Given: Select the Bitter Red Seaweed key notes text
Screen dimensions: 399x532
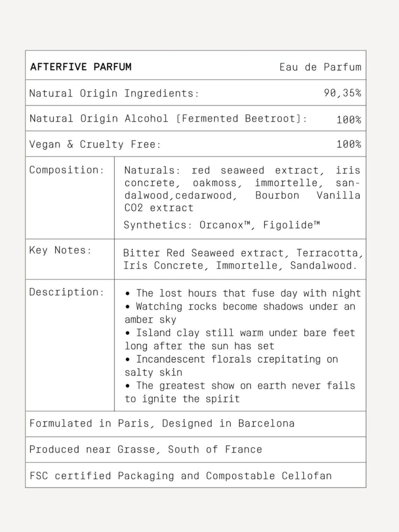Looking at the screenshot, I should click(243, 259).
